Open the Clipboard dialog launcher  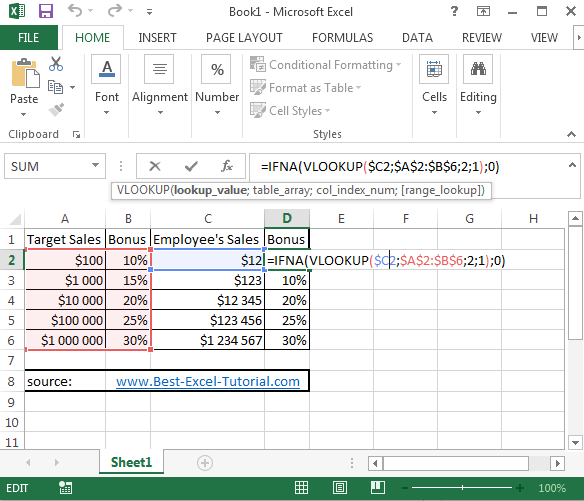pyautogui.click(x=76, y=135)
